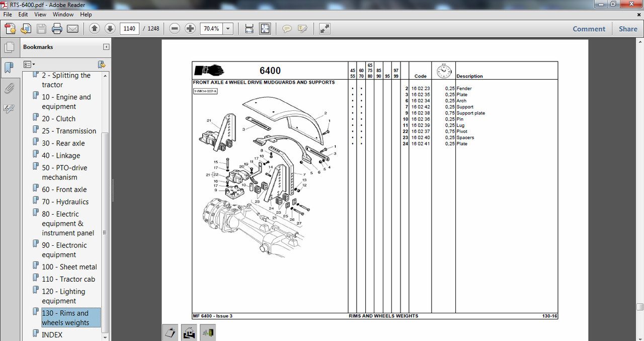The width and height of the screenshot is (644, 341).
Task: Add a sticky note comment
Action: coord(287,29)
